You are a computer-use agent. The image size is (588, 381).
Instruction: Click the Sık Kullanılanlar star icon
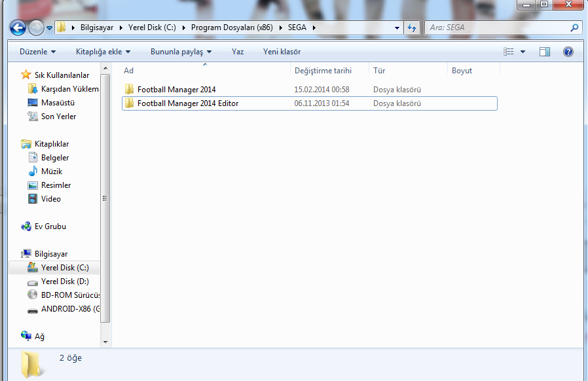[26, 75]
